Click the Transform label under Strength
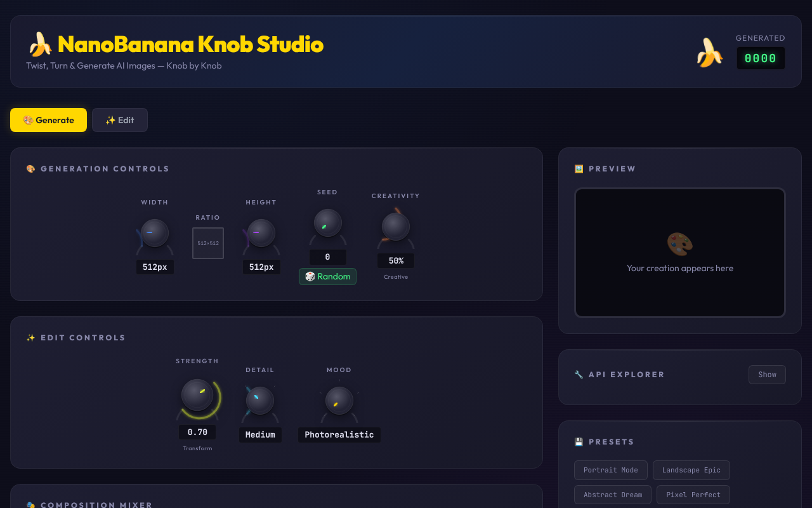 [x=197, y=448]
